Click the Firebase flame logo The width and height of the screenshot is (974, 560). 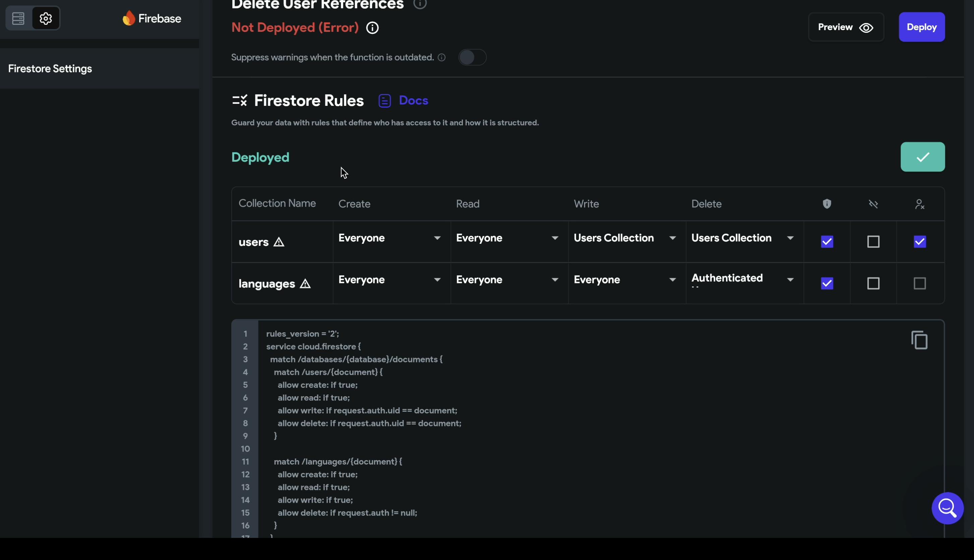(x=129, y=18)
